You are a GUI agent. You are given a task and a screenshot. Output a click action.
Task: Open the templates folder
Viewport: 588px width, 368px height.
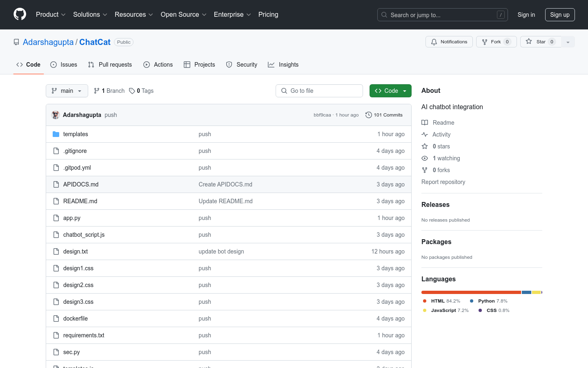pos(76,134)
